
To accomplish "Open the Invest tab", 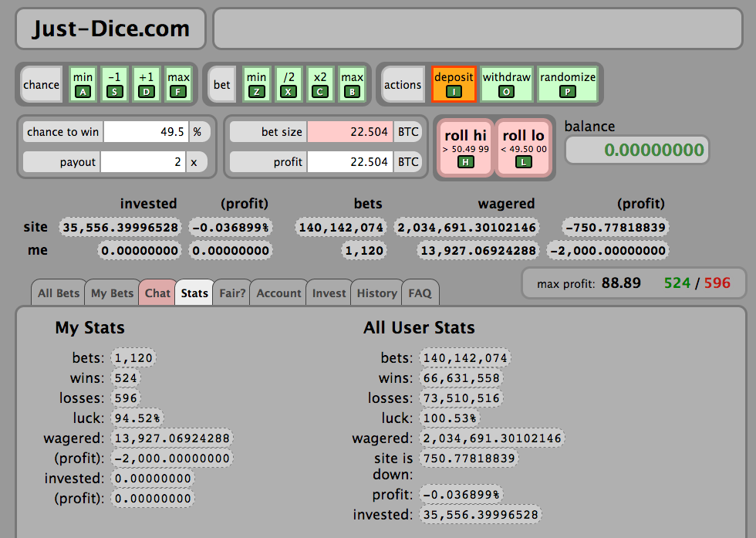I will [329, 293].
